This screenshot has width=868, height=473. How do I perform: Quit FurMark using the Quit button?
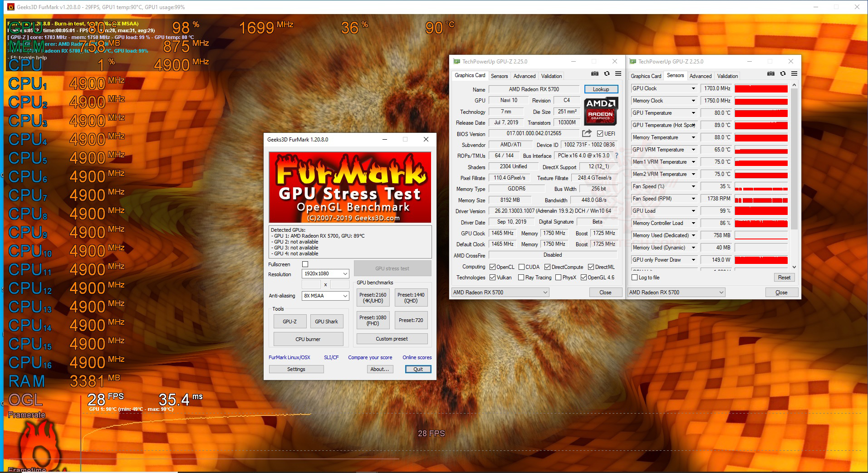[x=418, y=369]
